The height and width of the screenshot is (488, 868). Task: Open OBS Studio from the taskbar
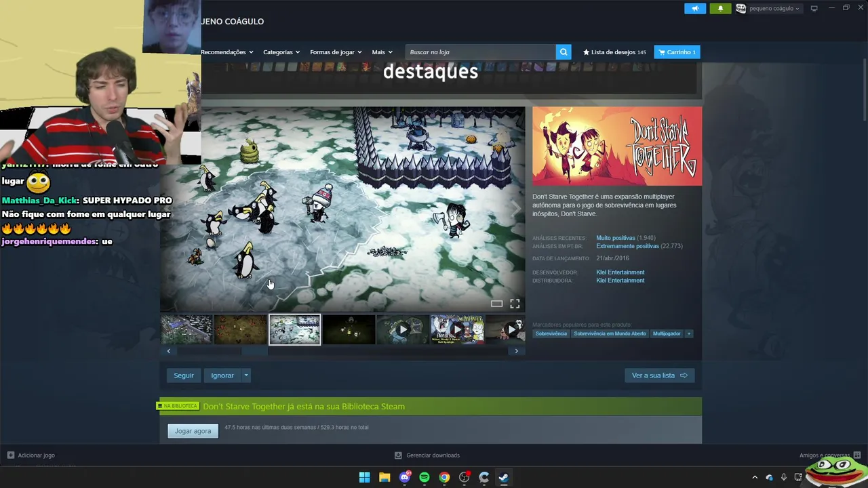click(465, 477)
